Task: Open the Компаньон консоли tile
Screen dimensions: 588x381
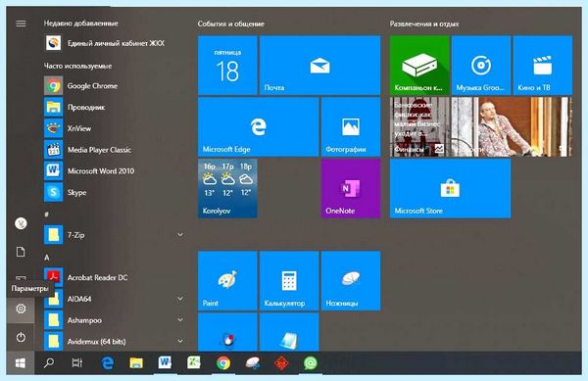Action: (419, 66)
